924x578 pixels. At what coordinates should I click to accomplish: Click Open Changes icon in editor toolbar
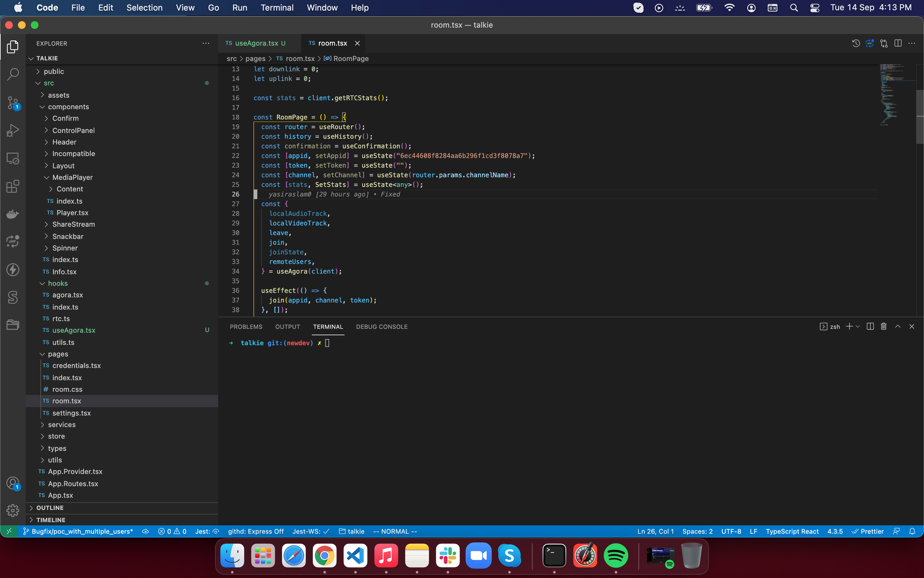click(870, 43)
